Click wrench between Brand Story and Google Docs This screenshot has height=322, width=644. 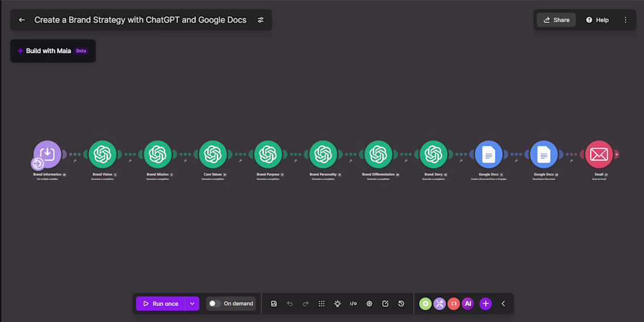461,160
